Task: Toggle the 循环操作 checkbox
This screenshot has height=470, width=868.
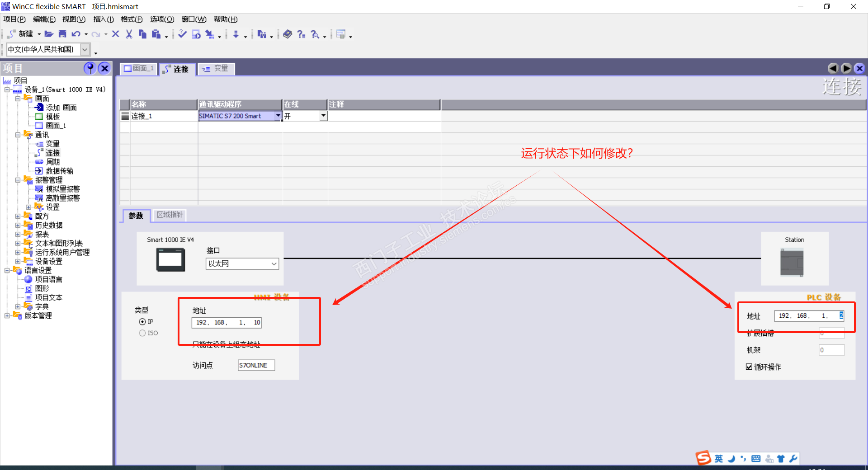Action: tap(749, 367)
